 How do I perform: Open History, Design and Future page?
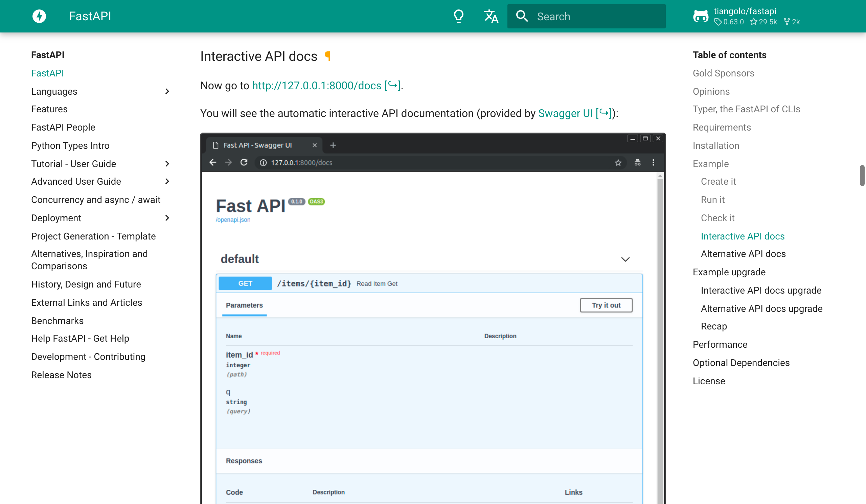tap(86, 284)
